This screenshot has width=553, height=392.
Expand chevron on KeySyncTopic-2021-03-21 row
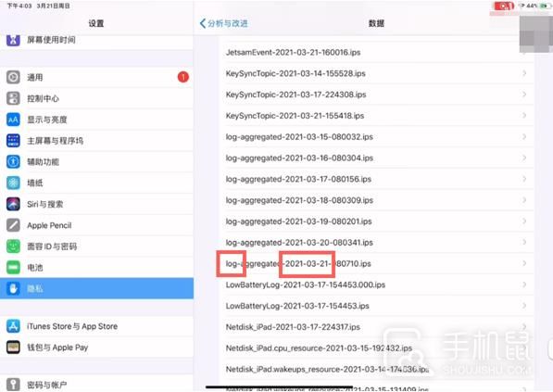524,116
